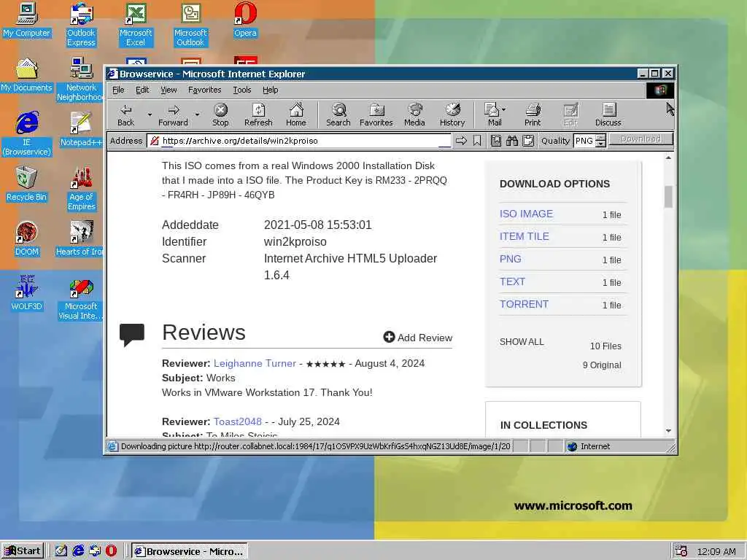Click Internet Explorer quick launch icon in taskbar
This screenshot has width=747, height=560.
(78, 551)
